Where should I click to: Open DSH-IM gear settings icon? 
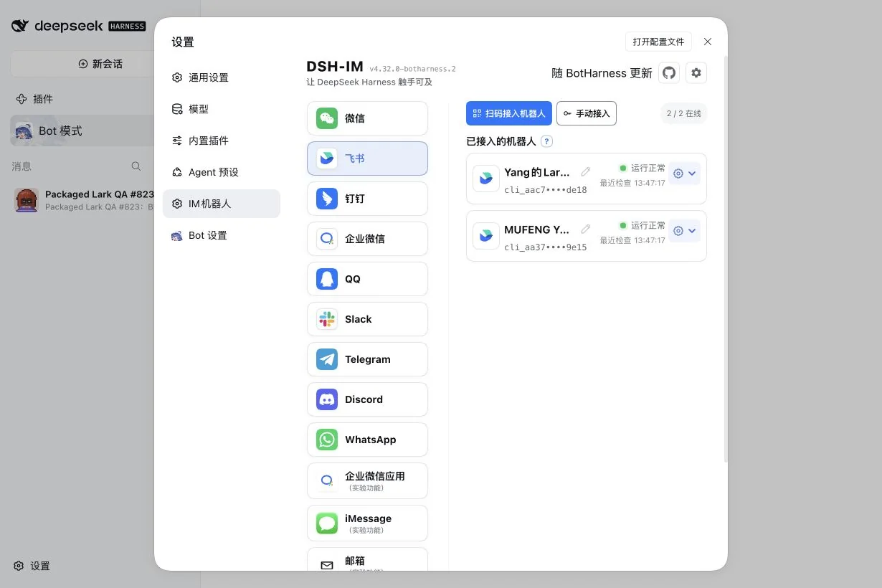coord(696,72)
